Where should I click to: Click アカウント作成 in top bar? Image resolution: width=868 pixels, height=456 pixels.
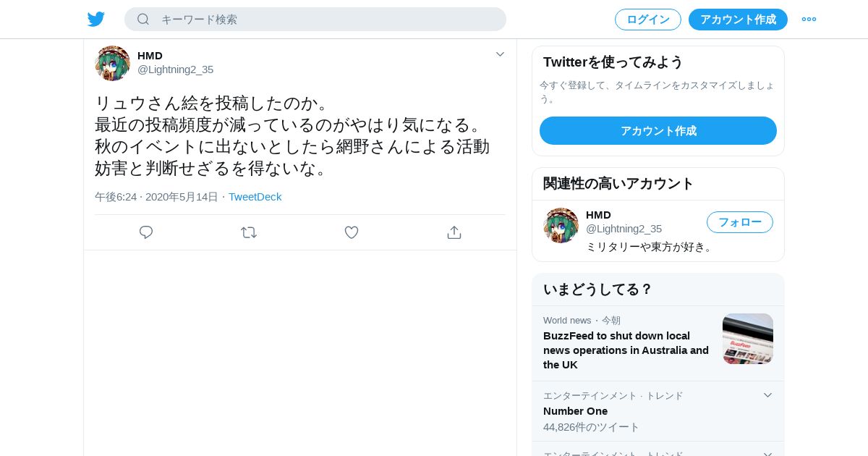(x=738, y=20)
